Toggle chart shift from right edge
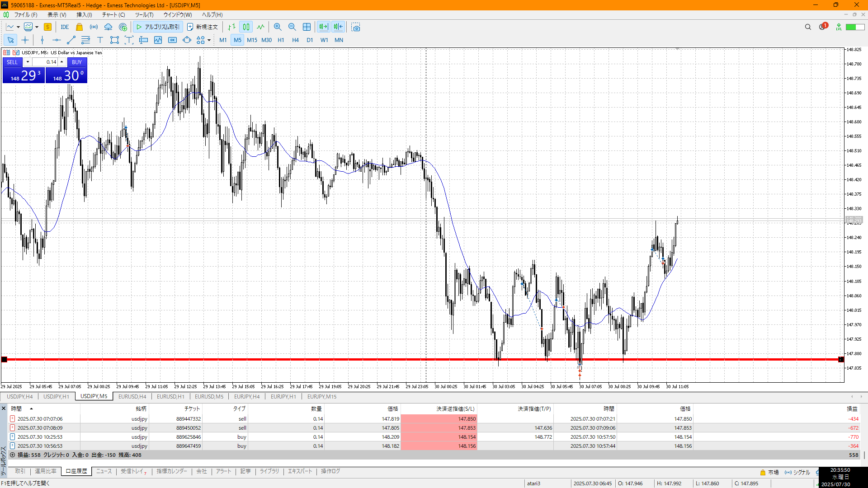This screenshot has width=868, height=488. pos(338,27)
